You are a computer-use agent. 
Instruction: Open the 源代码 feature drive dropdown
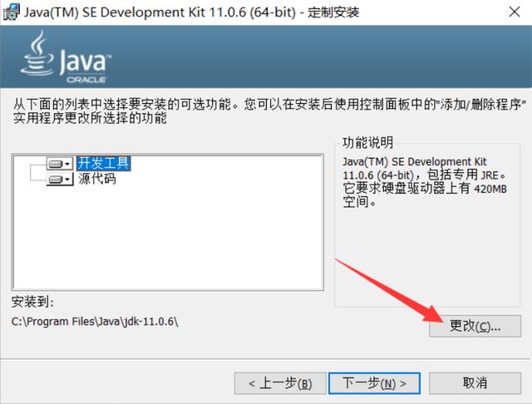[60, 179]
